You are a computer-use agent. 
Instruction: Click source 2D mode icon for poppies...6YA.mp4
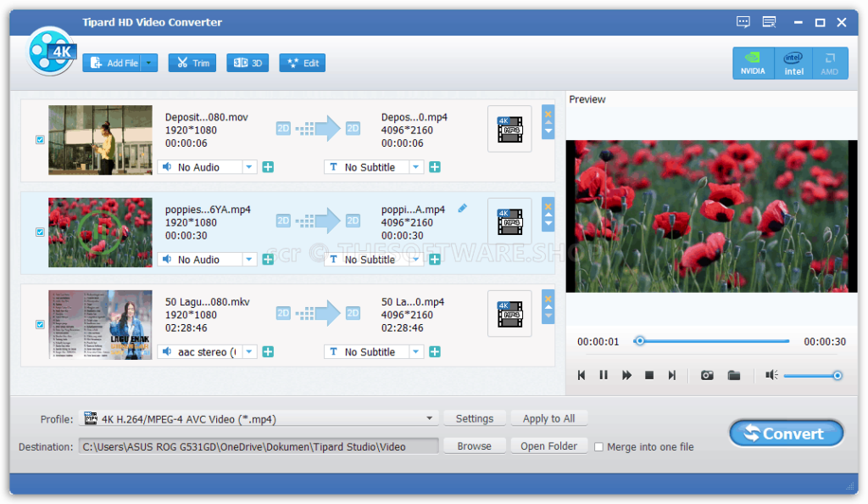pyautogui.click(x=283, y=221)
